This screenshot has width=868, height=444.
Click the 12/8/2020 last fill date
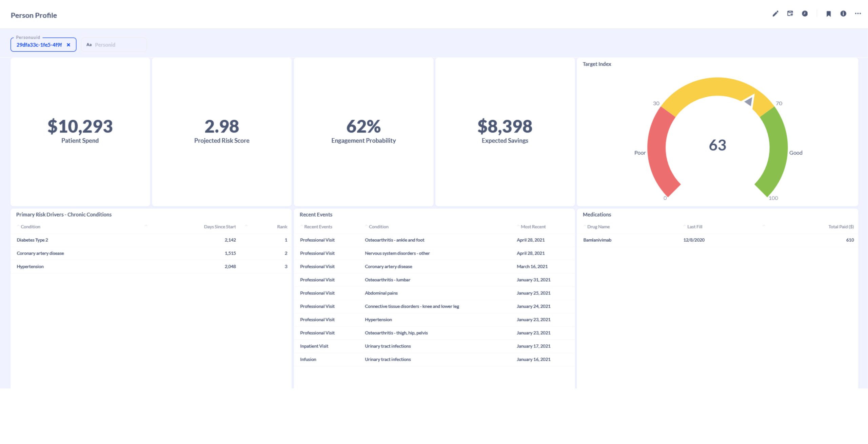coord(694,240)
